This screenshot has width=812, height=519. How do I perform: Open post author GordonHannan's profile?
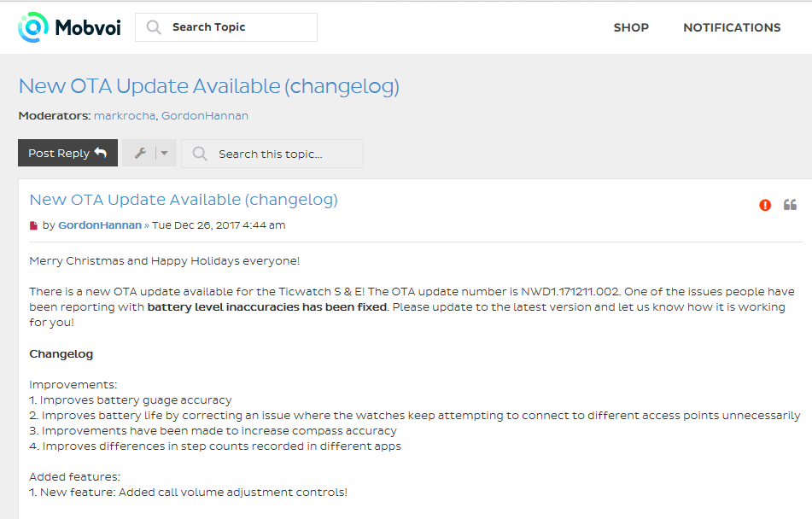click(99, 225)
